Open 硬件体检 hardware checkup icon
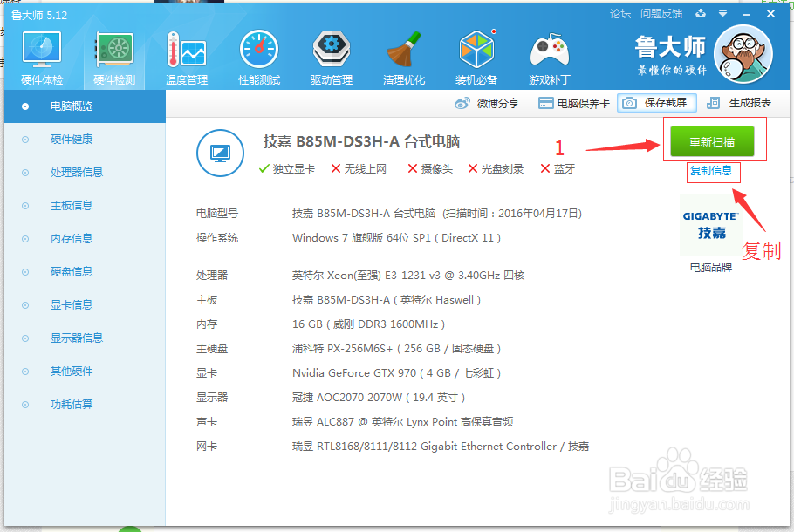The image size is (794, 532). pyautogui.click(x=42, y=50)
